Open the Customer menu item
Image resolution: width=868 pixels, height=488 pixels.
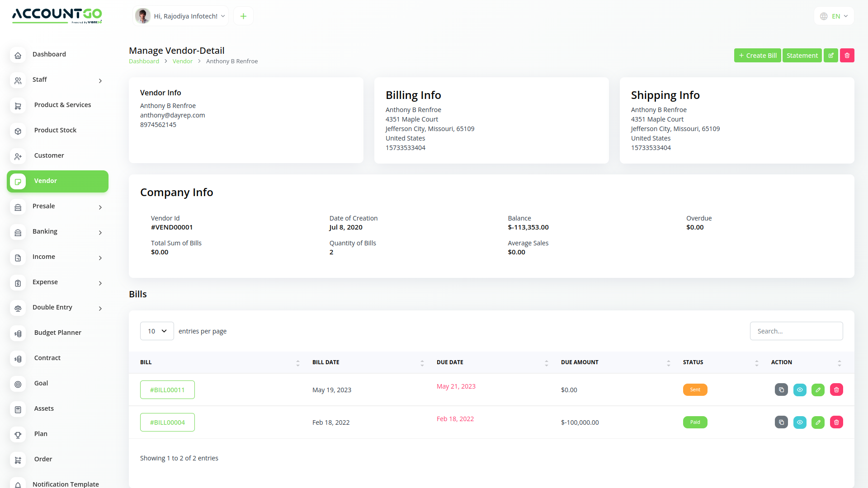[x=49, y=155]
